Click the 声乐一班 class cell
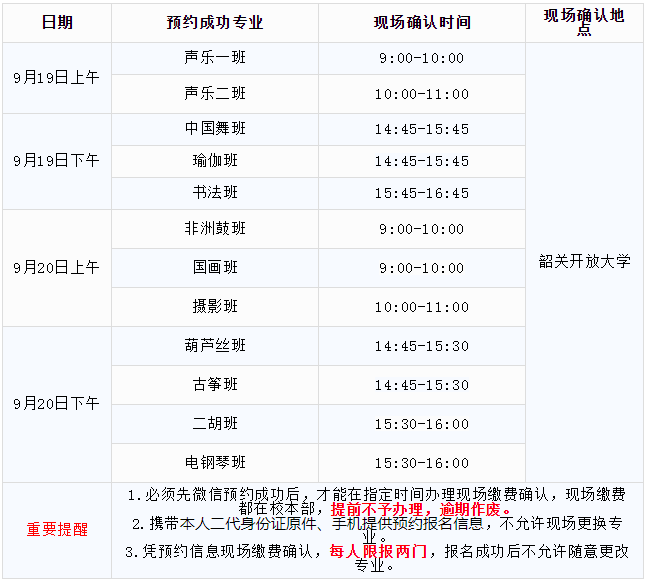 215,58
